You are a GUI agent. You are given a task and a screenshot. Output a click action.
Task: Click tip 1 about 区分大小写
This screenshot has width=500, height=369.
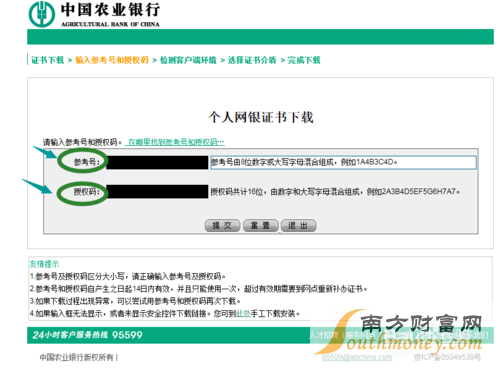[128, 276]
